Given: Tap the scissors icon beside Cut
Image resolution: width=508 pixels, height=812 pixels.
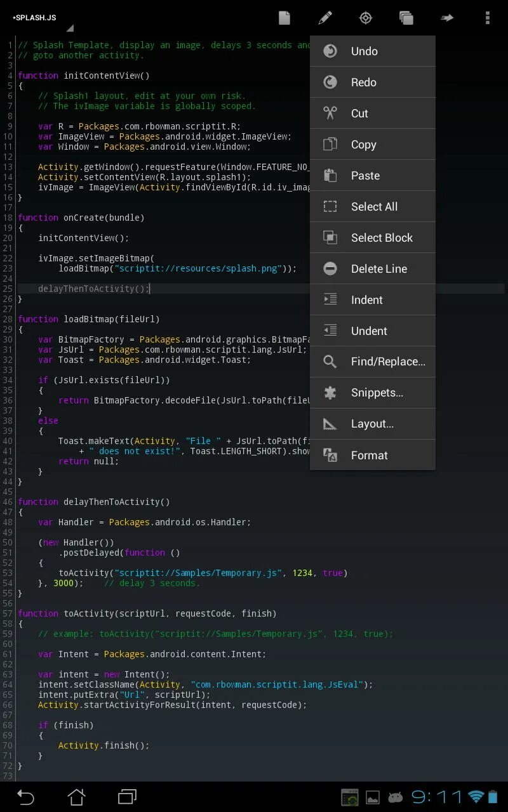Looking at the screenshot, I should 330,113.
